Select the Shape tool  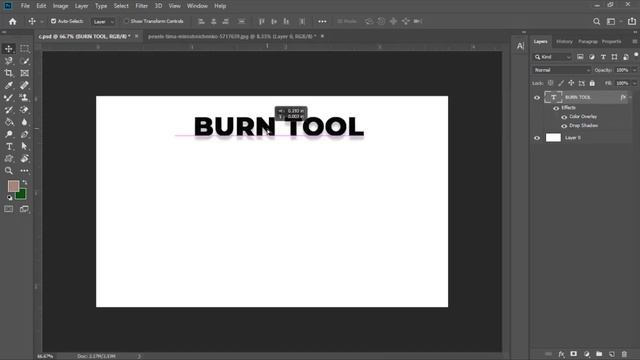(9, 159)
